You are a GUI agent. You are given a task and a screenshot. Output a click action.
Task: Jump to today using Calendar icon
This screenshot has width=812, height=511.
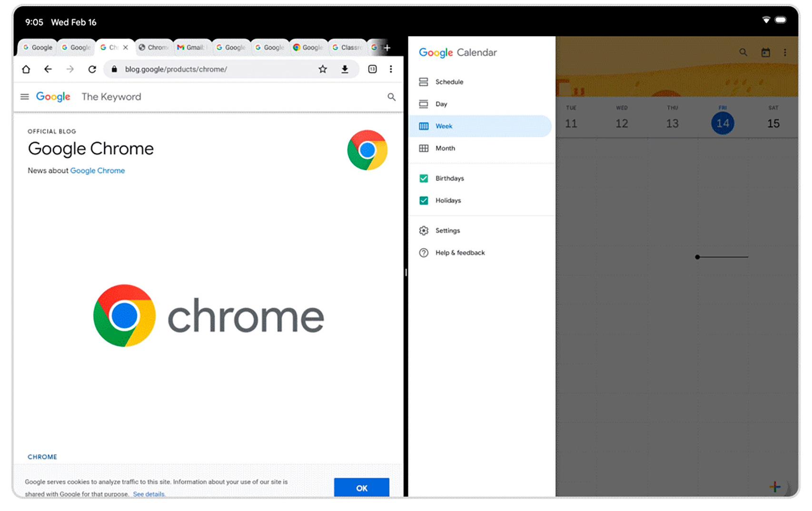(x=765, y=52)
